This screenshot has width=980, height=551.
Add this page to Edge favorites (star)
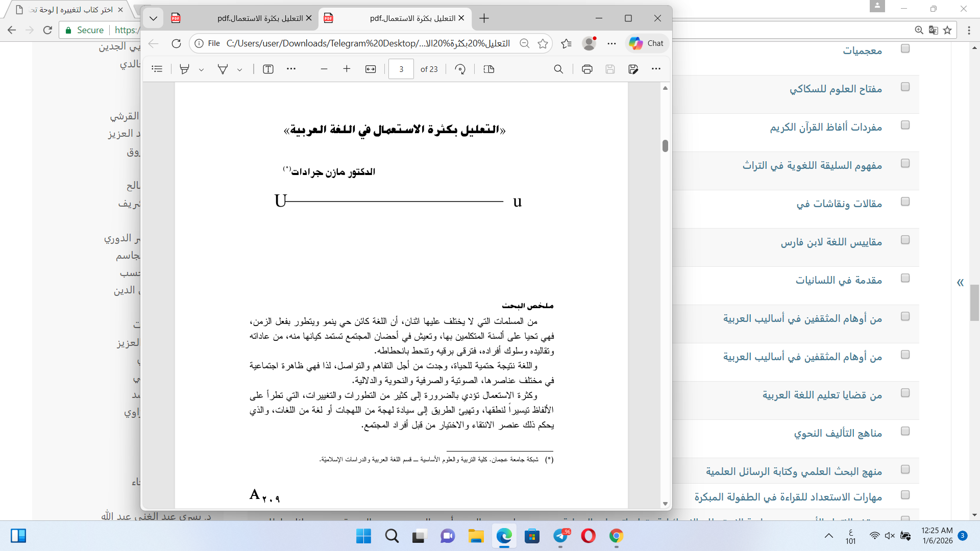pyautogui.click(x=543, y=43)
